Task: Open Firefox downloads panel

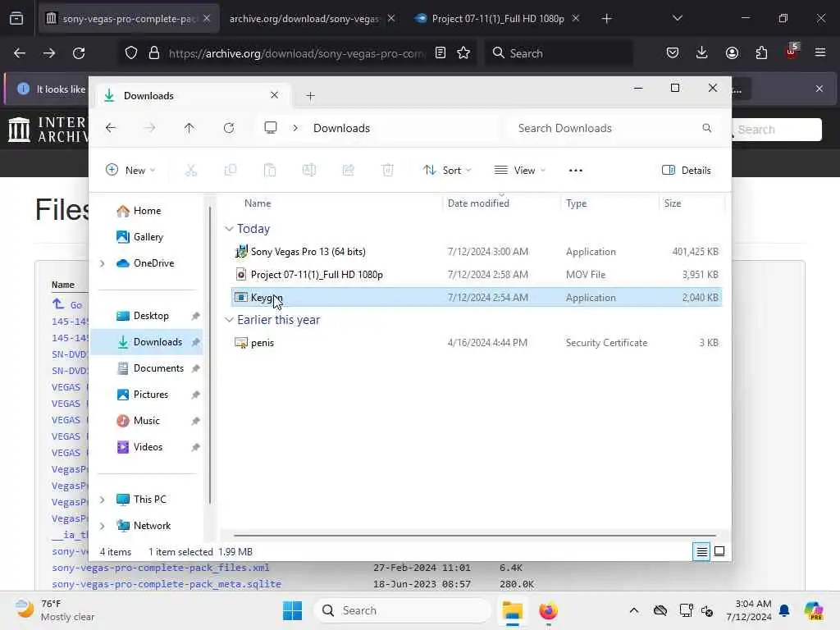Action: pos(702,53)
